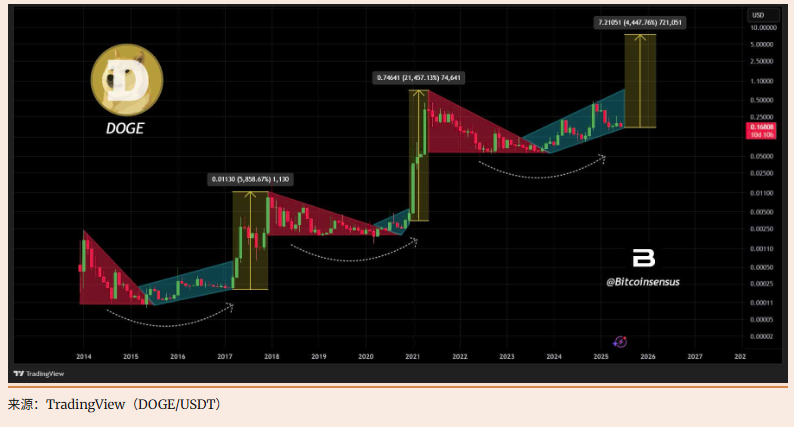Click the 0.50000 price axis label

coord(762,100)
